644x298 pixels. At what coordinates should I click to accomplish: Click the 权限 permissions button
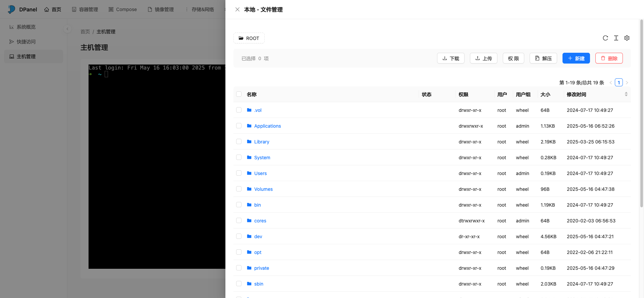coord(514,58)
